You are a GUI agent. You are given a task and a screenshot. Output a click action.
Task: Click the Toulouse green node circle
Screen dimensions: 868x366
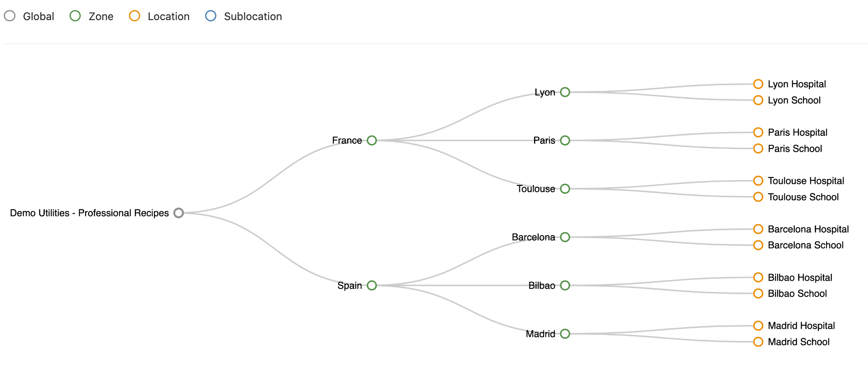click(565, 189)
